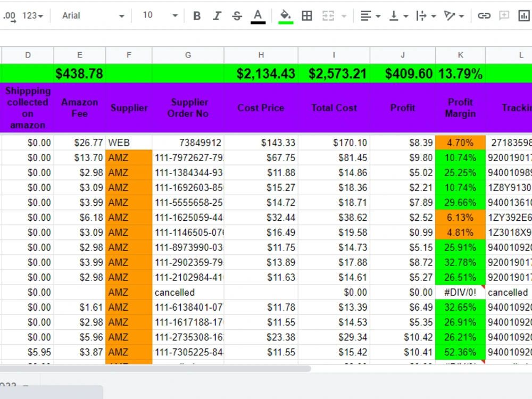Image resolution: width=532 pixels, height=399 pixels.
Task: Click order 111-2735308 cell
Action: tap(188, 337)
